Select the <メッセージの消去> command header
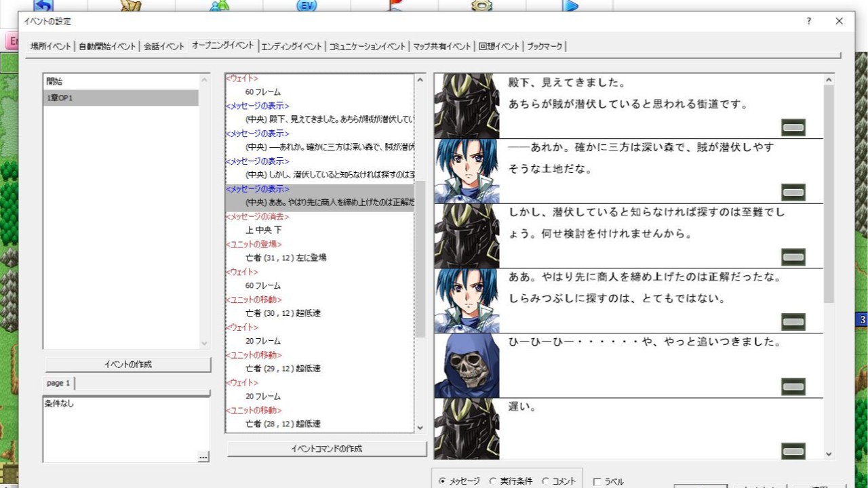The height and width of the screenshot is (488, 868). [257, 217]
